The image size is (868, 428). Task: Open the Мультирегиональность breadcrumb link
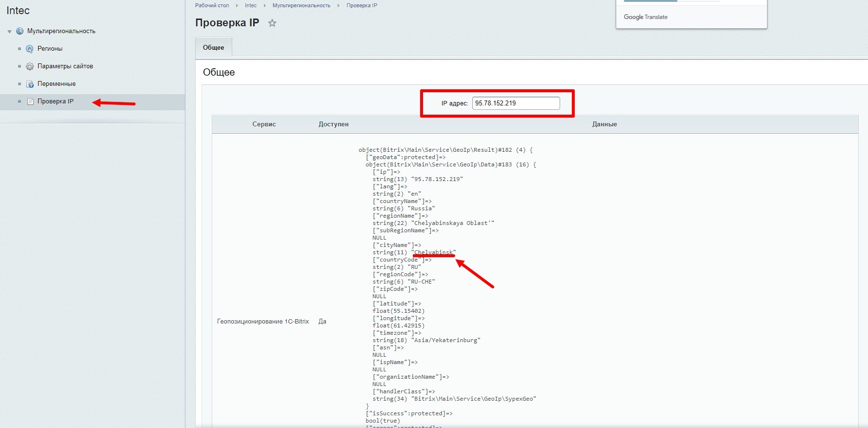tap(301, 5)
